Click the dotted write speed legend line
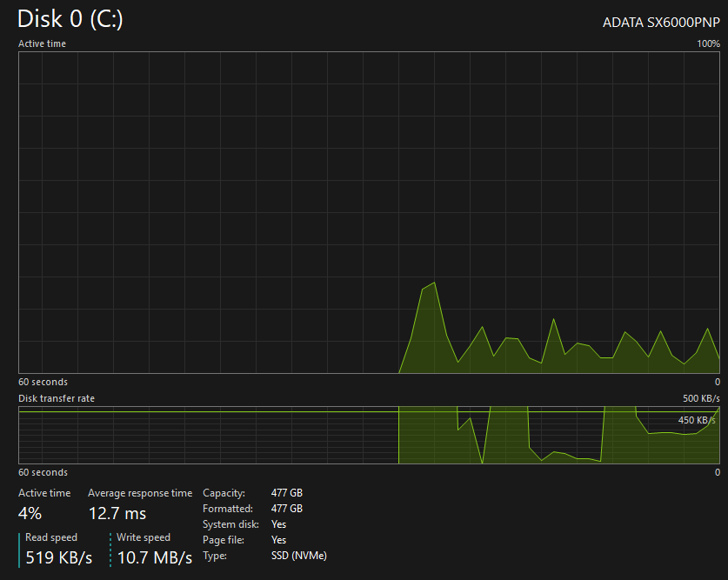728x580 pixels. click(110, 550)
